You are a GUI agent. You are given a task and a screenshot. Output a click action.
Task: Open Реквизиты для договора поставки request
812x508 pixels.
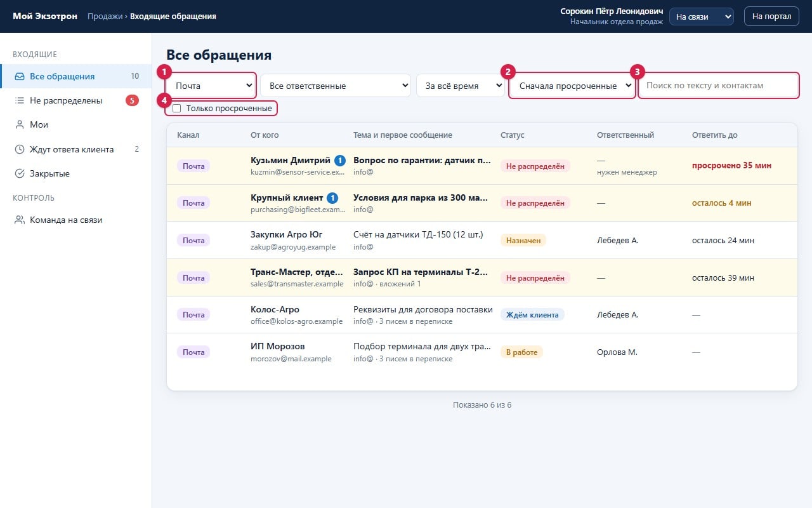(482, 314)
